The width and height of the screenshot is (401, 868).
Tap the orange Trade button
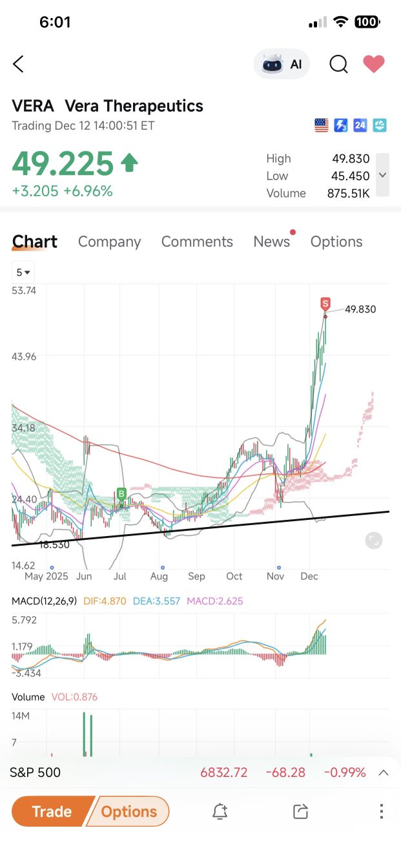(52, 811)
